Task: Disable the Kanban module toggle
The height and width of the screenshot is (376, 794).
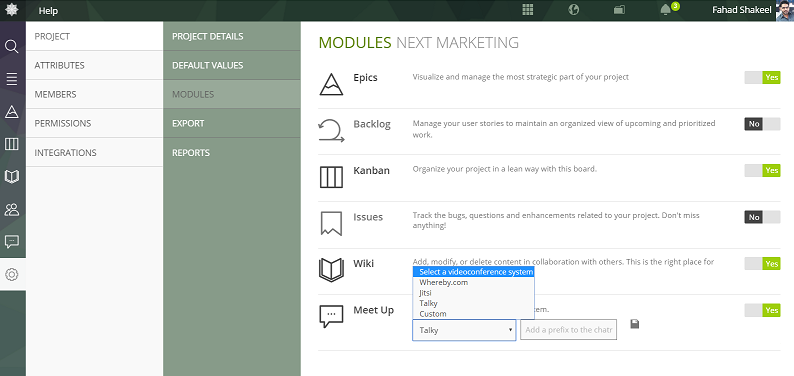Action: pos(762,171)
